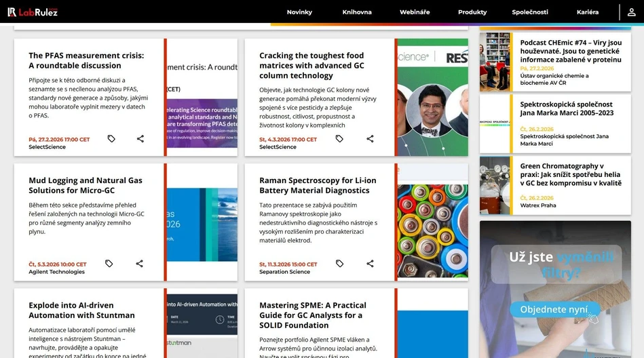Share the advanced GC column technology webinar
This screenshot has height=358, width=644.
[x=370, y=139]
